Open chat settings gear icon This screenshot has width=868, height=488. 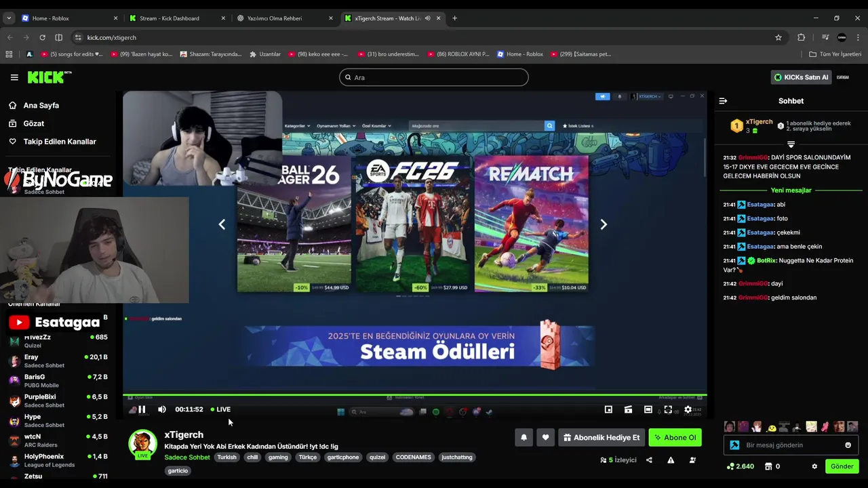tap(814, 466)
